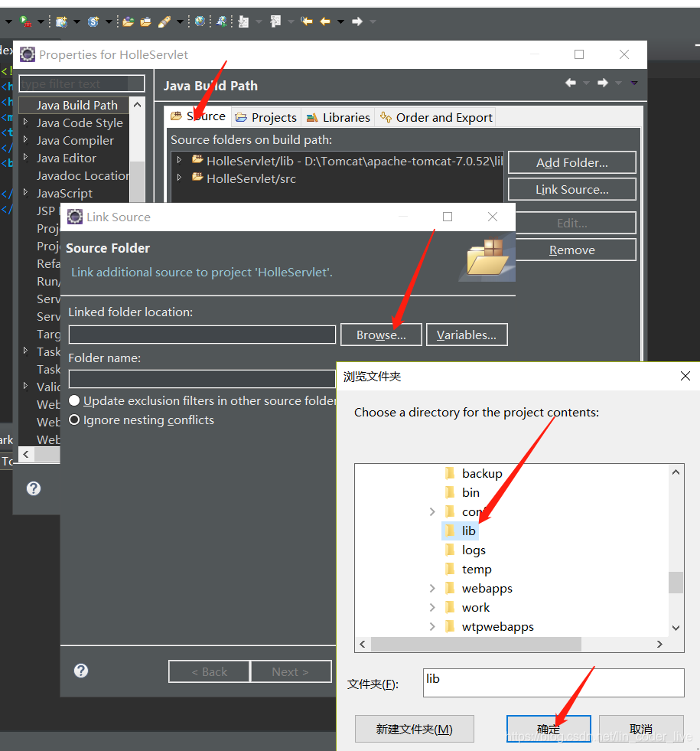Viewport: 700px width, 751px height.
Task: Open the Web Browser globe toolbar icon
Action: pos(200,21)
